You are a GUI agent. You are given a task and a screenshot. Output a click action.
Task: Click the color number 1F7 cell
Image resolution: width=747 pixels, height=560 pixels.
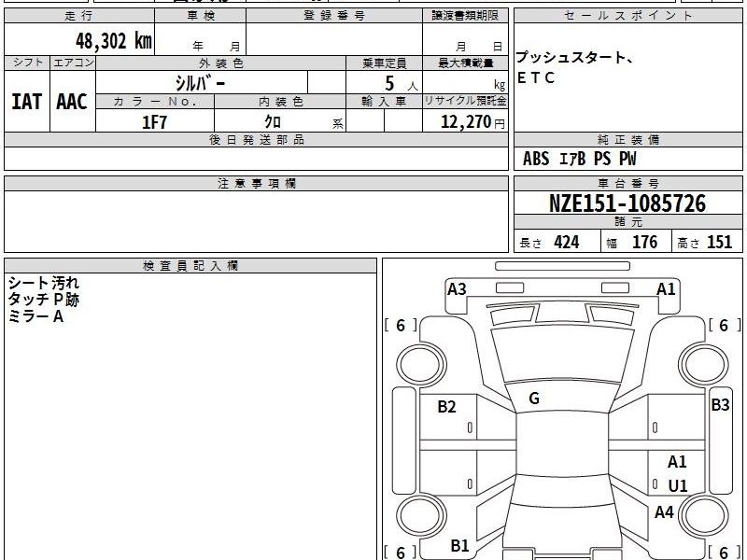point(155,122)
